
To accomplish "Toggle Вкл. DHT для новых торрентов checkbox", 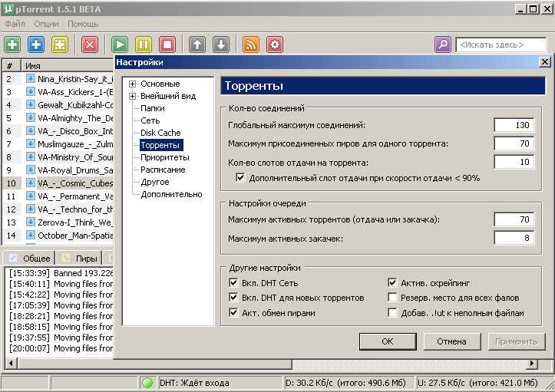I will 233,298.
